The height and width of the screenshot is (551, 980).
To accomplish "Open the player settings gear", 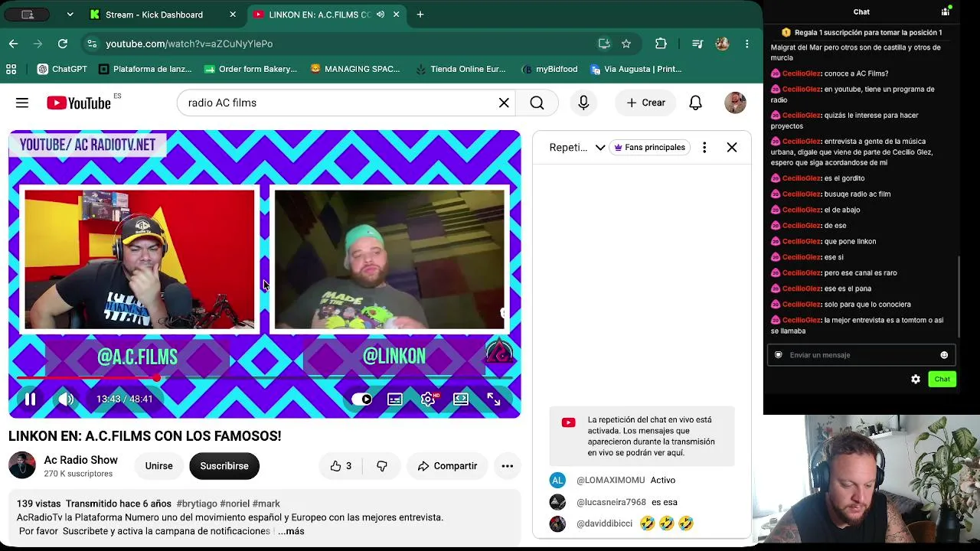I will coord(428,399).
